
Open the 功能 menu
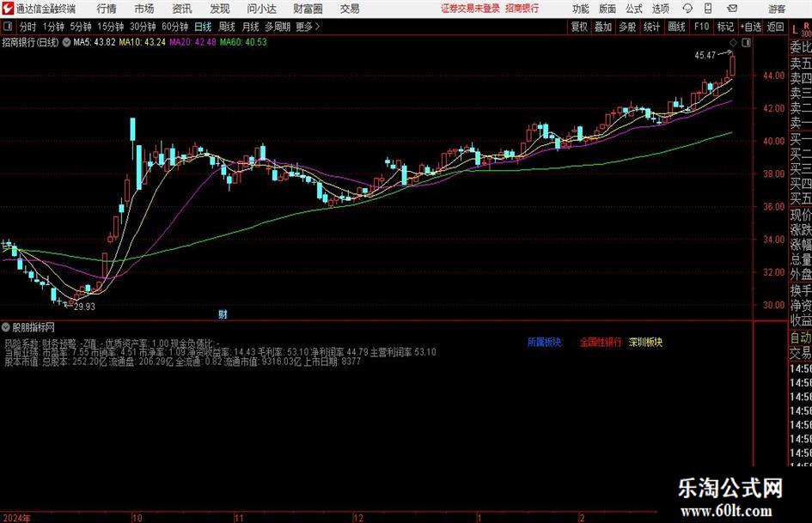tap(581, 9)
